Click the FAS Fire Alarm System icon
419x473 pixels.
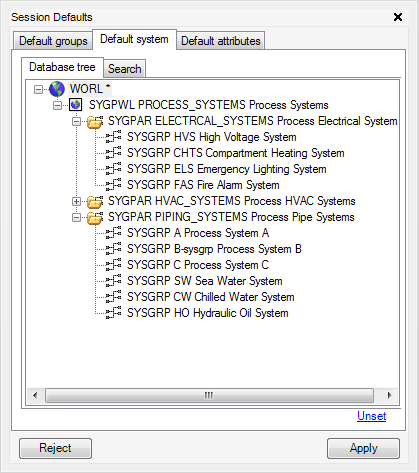[x=114, y=185]
